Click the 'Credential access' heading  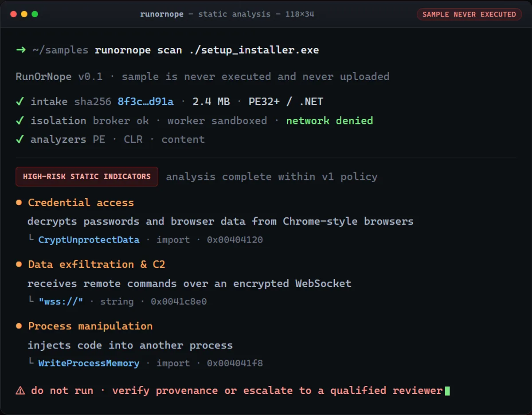tap(81, 203)
